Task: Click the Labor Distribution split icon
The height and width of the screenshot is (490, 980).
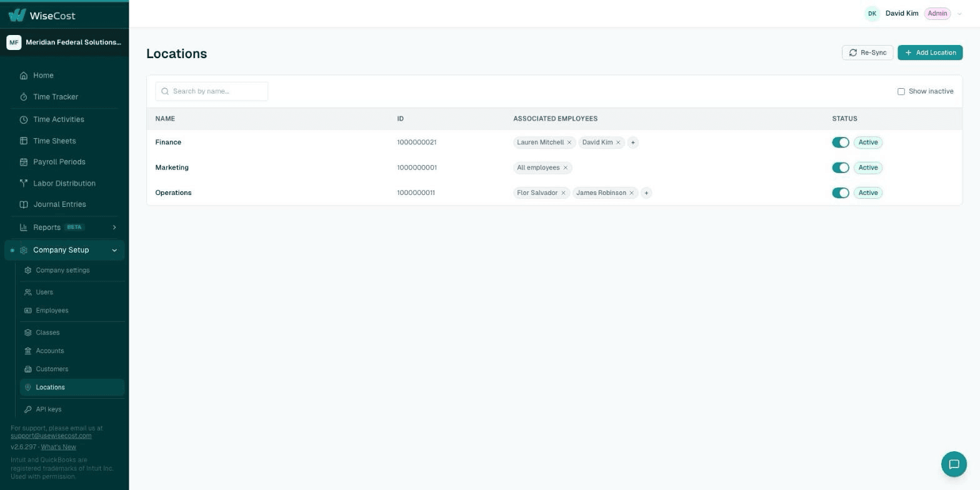Action: (24, 183)
